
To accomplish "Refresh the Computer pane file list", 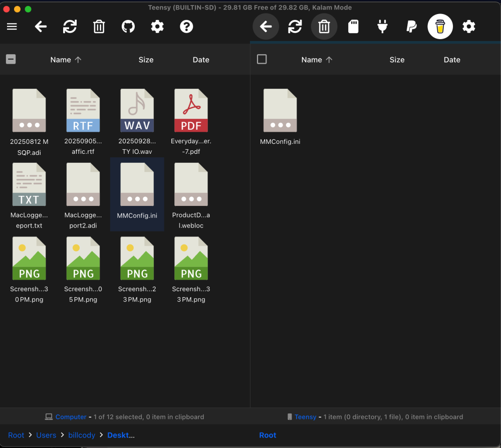I will pyautogui.click(x=70, y=27).
